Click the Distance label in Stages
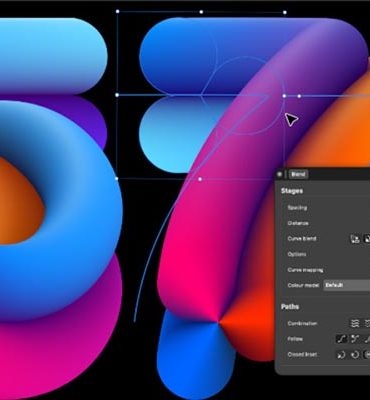370x400 pixels. tap(298, 223)
